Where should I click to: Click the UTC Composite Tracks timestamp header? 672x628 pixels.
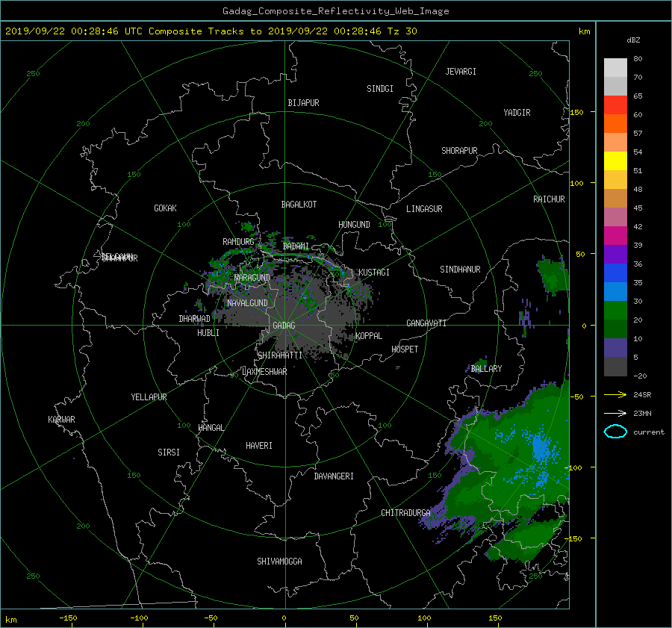(x=211, y=31)
